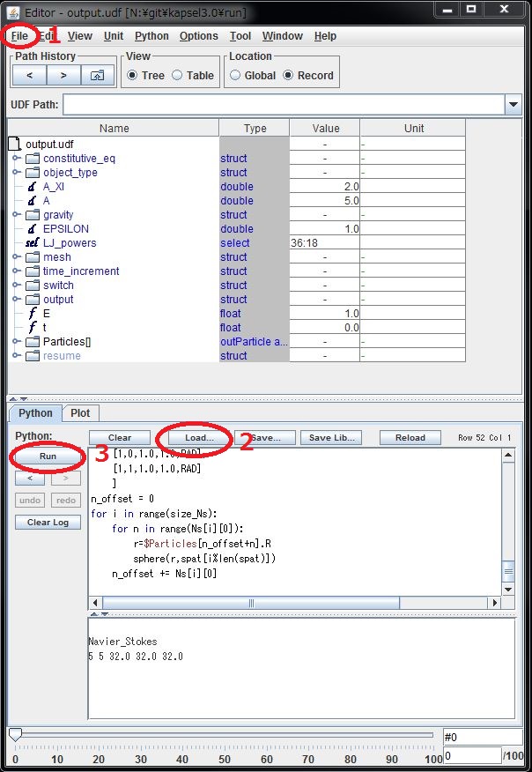
Task: Open the UDF Path dropdown arrow
Action: click(514, 105)
